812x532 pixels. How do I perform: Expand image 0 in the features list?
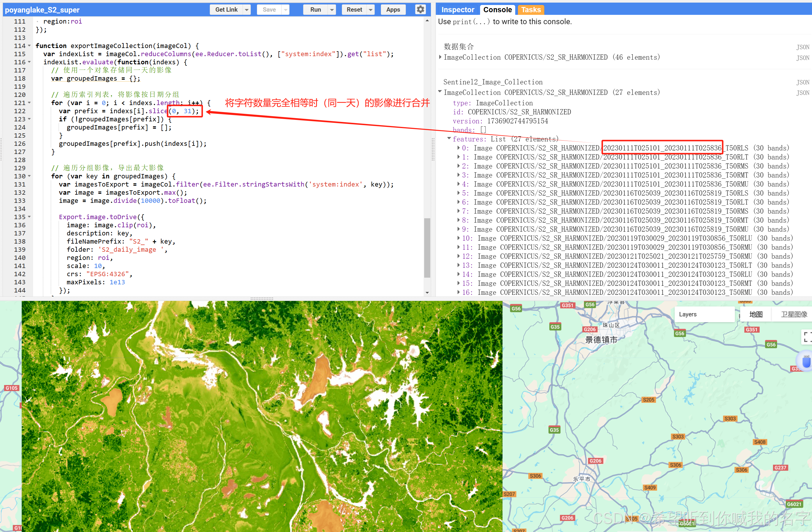pyautogui.click(x=458, y=148)
